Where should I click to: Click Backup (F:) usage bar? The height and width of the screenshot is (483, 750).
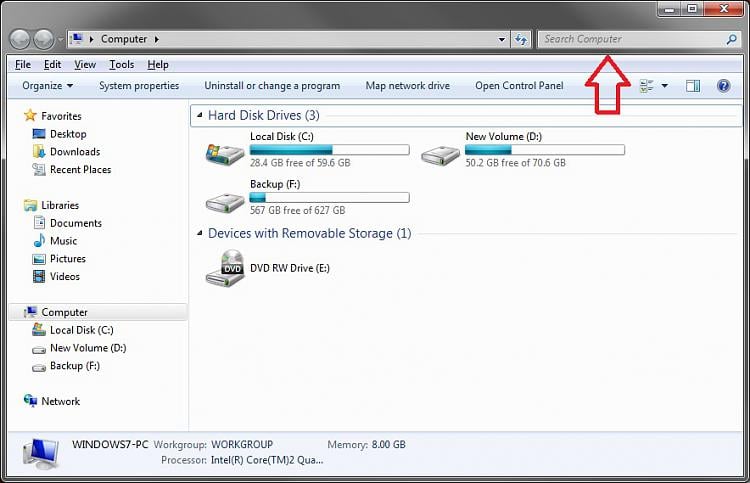point(330,197)
